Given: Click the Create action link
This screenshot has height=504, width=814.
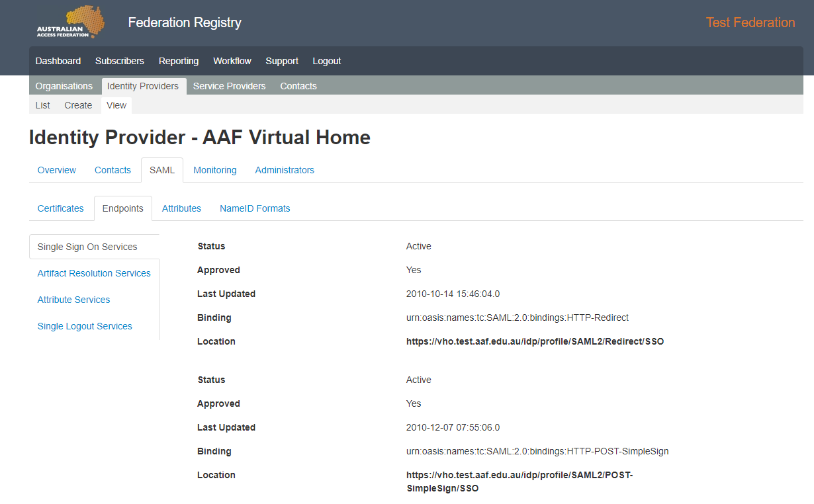Looking at the screenshot, I should click(78, 105).
